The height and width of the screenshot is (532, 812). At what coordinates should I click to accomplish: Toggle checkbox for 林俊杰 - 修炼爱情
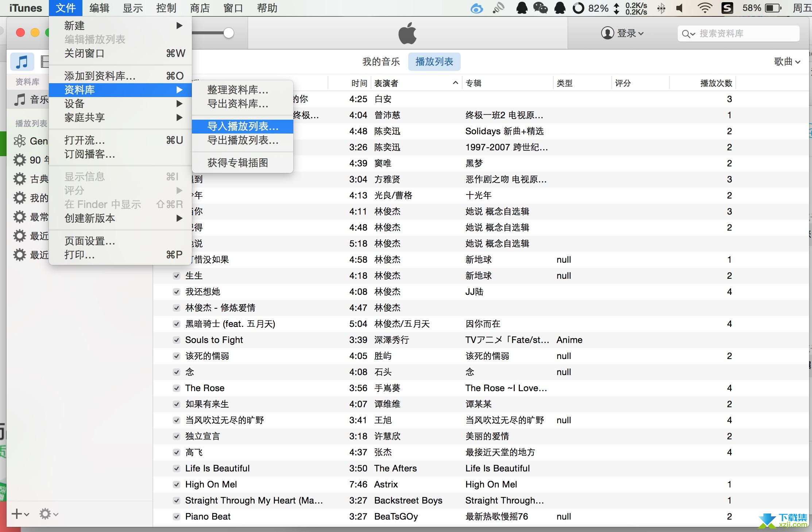(177, 308)
